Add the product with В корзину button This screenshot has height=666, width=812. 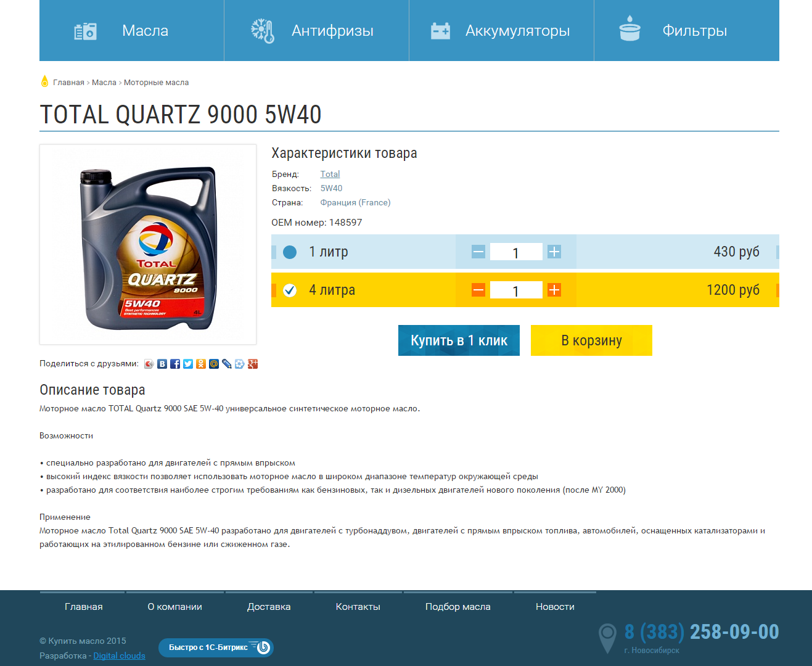pos(591,340)
